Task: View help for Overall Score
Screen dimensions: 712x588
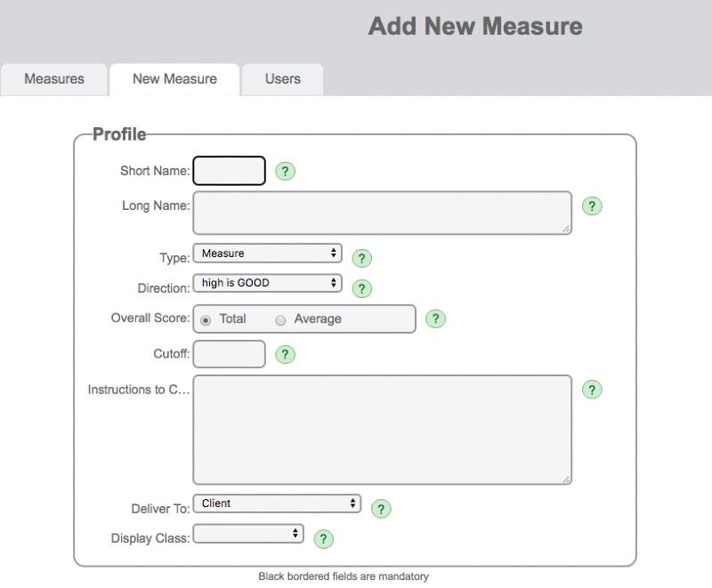Action: 435,318
